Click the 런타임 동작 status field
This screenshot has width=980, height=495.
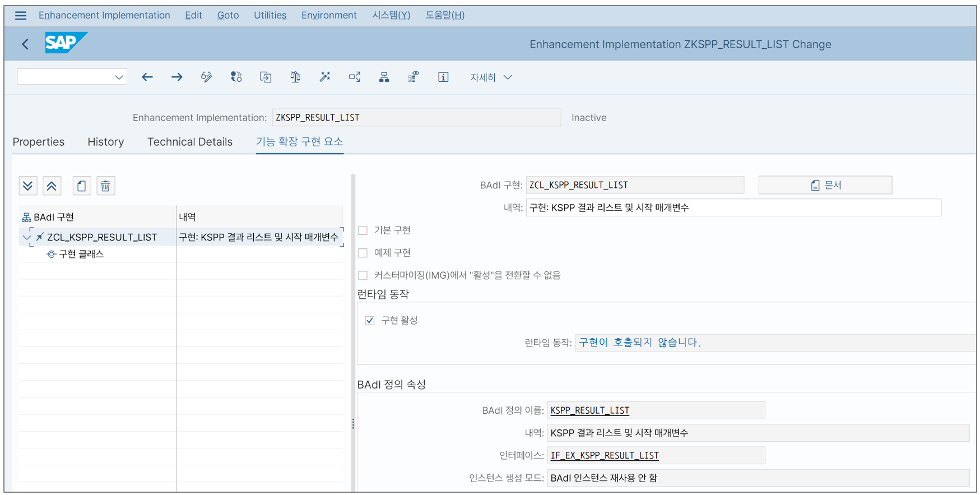[x=775, y=343]
